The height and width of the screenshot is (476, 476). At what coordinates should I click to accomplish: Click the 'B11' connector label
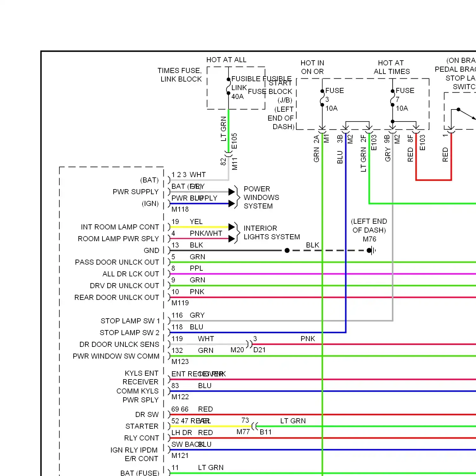coord(266,432)
